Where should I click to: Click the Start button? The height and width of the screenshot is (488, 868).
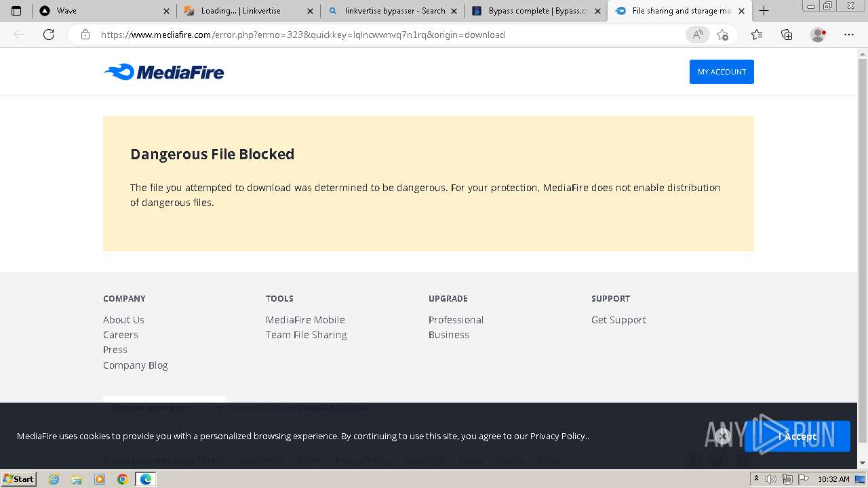point(19,479)
